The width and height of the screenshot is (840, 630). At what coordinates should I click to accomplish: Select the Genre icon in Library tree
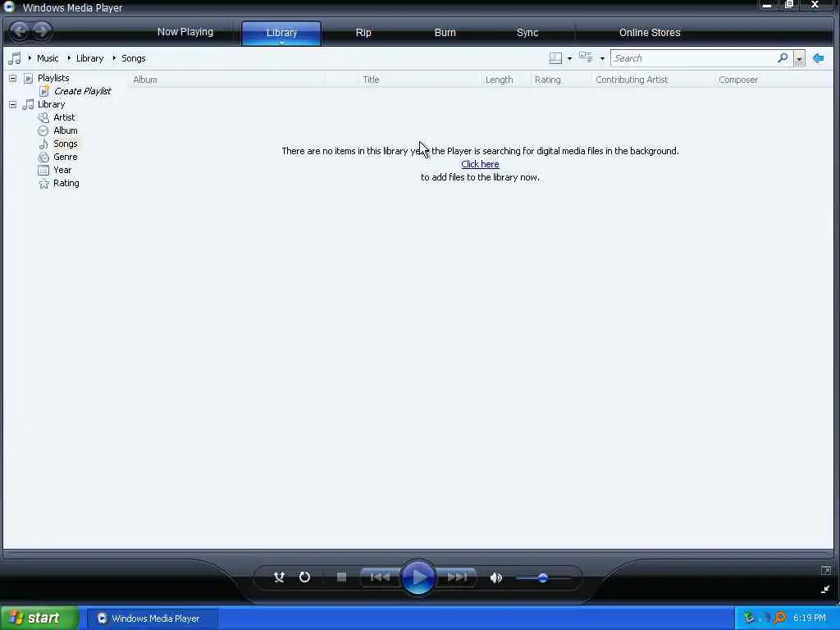[x=43, y=157]
